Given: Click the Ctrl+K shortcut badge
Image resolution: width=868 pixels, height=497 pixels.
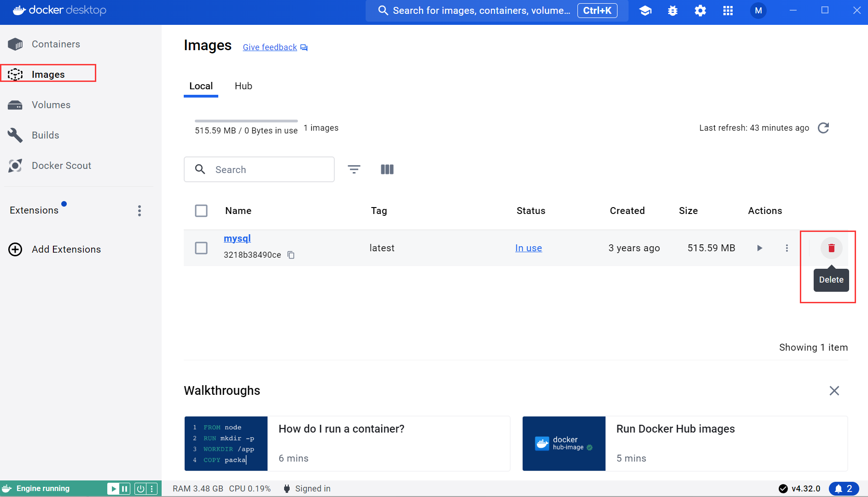Looking at the screenshot, I should [597, 11].
